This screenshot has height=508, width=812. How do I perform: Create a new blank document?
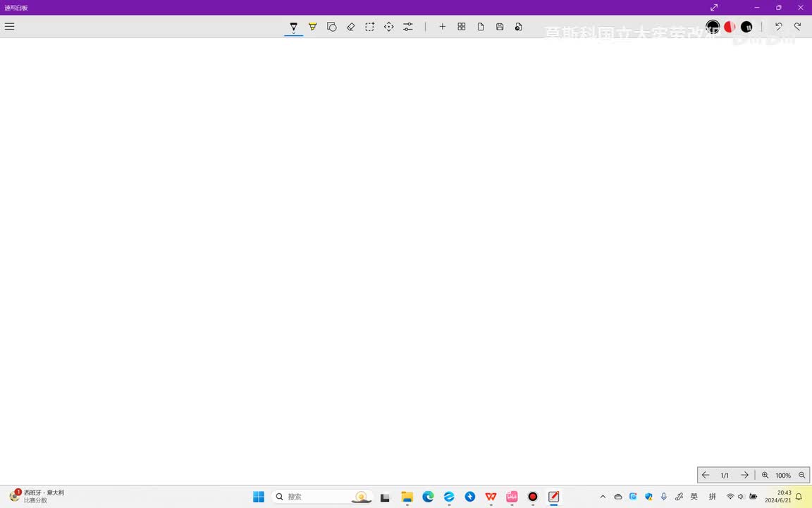click(481, 26)
